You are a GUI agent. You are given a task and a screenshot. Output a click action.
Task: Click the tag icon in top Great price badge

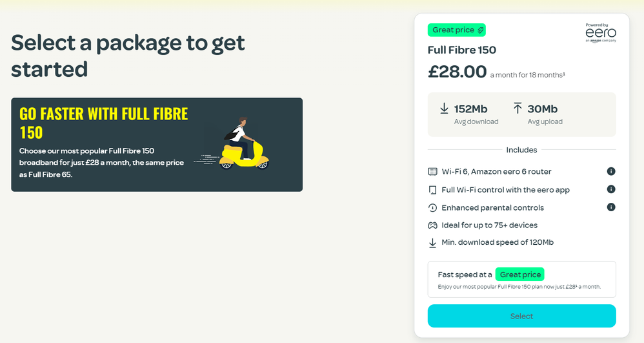pos(481,30)
